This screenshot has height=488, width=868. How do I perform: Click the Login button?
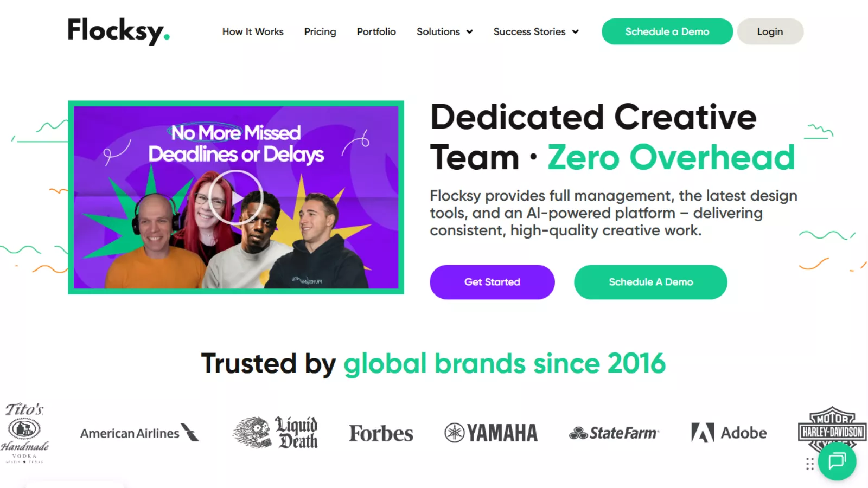click(770, 31)
